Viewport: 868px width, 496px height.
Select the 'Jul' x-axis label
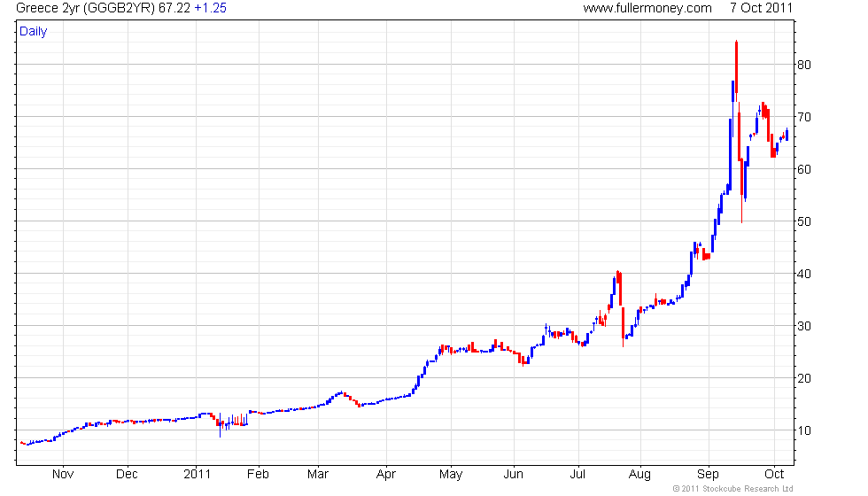pyautogui.click(x=577, y=475)
